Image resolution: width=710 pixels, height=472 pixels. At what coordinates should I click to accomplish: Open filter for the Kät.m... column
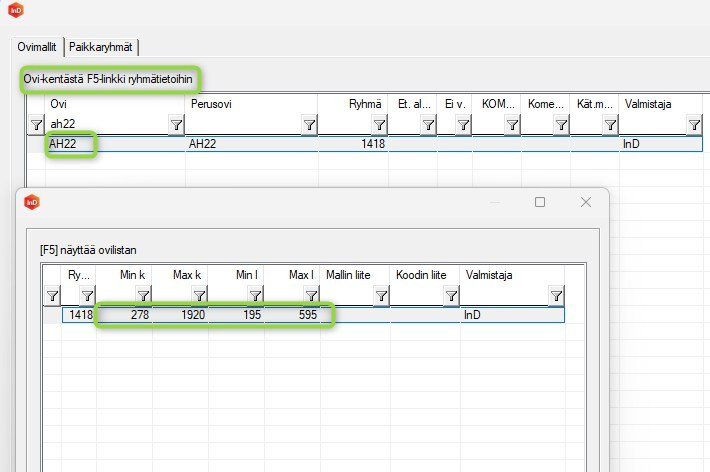610,125
